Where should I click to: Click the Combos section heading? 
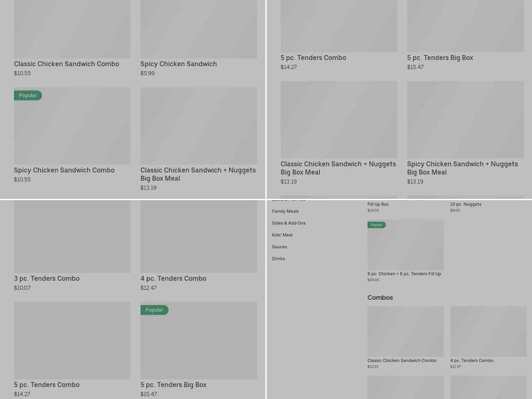point(380,298)
